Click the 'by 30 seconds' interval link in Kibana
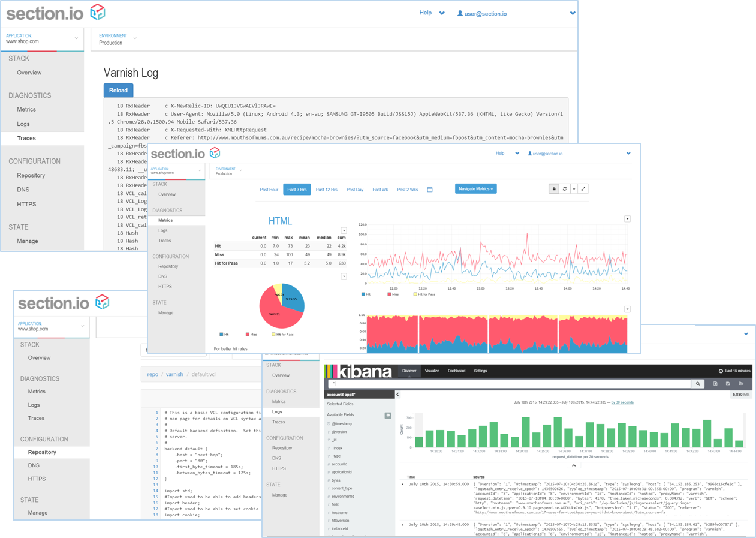 (x=622, y=402)
